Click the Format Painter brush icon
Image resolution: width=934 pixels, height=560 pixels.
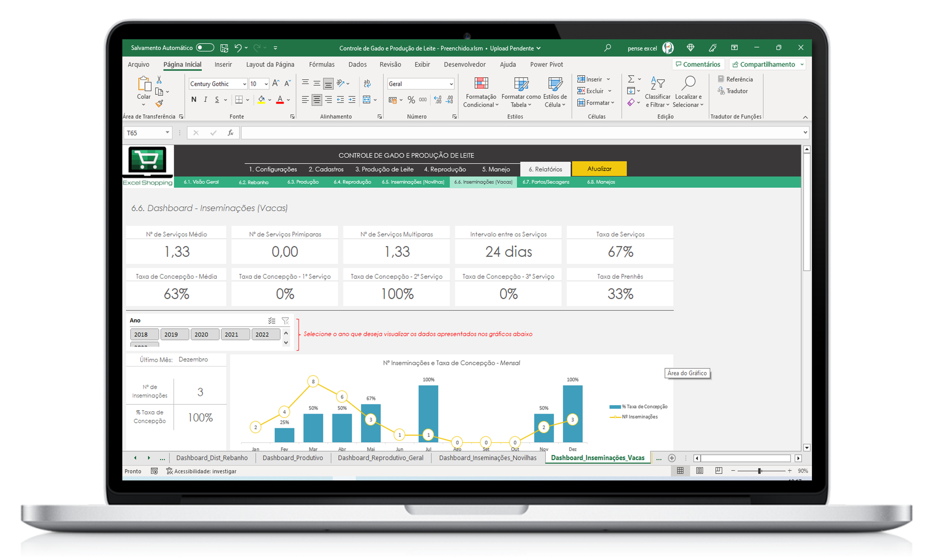point(159,103)
